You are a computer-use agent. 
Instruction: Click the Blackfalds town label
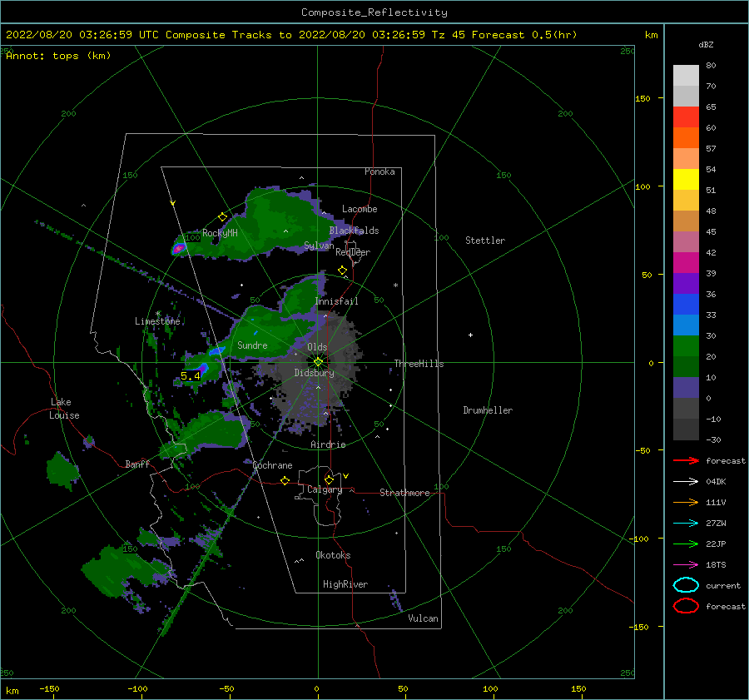coord(354,231)
